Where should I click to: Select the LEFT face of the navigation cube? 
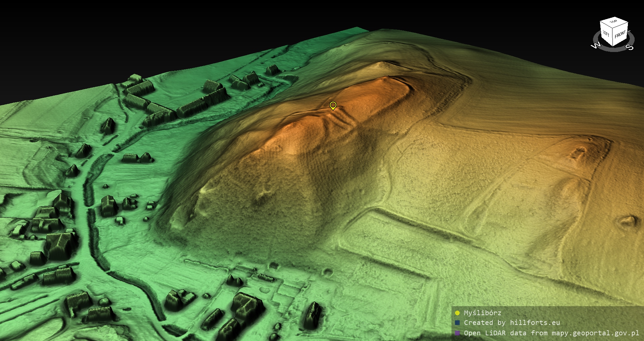(x=606, y=34)
